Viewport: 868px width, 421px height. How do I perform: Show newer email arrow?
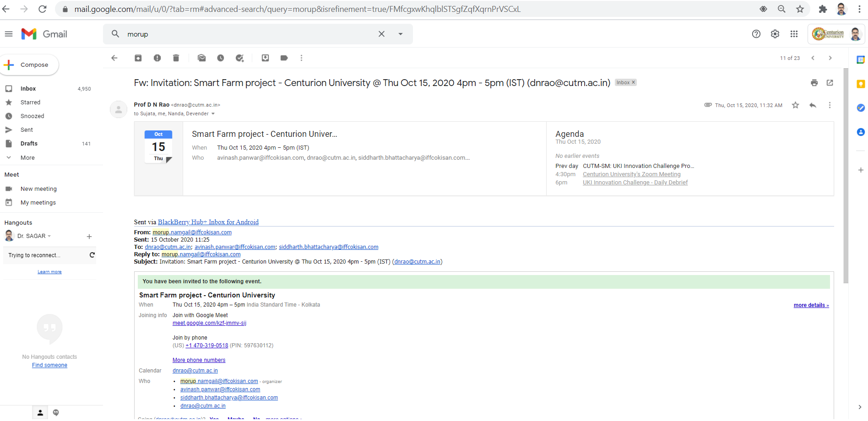tap(813, 58)
